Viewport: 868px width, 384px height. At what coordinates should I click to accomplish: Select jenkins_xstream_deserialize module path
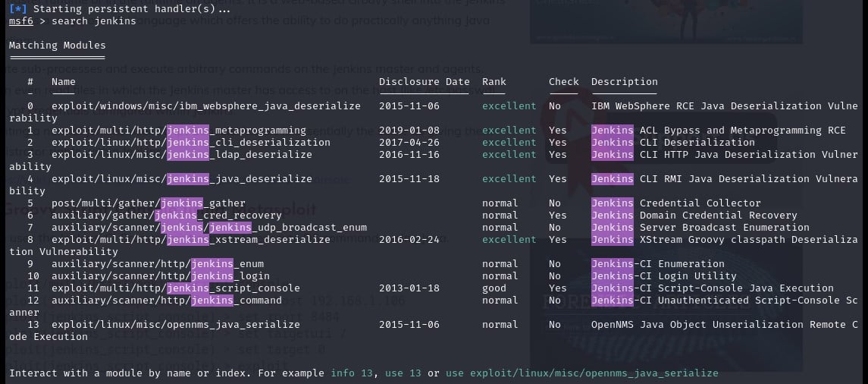pos(191,240)
